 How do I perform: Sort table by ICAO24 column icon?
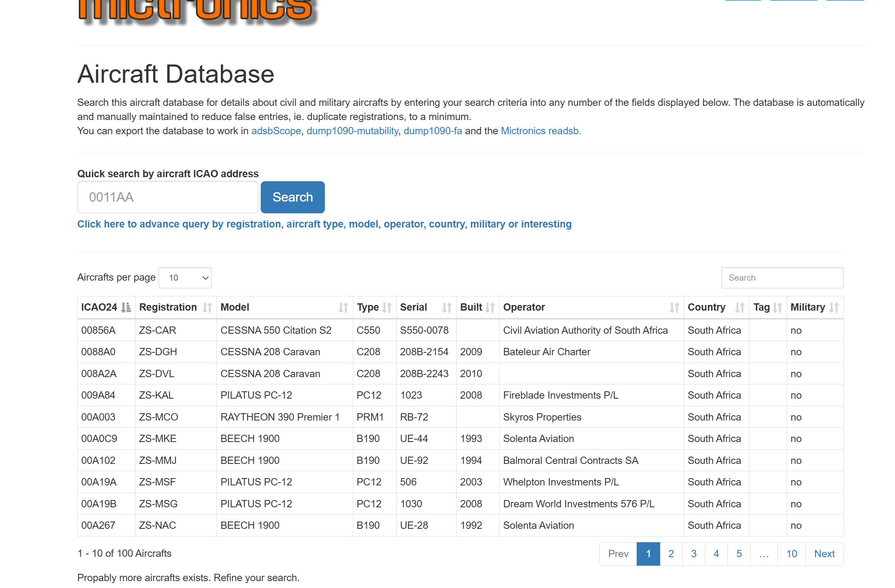[x=126, y=307]
